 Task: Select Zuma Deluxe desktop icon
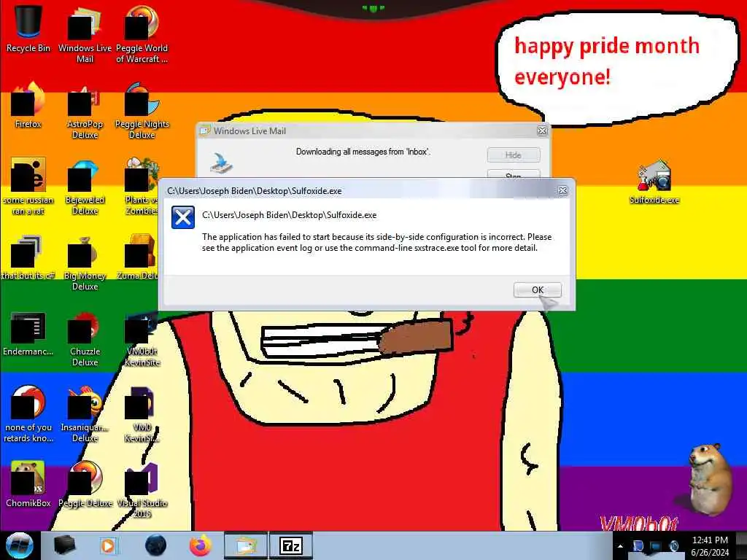tap(138, 257)
